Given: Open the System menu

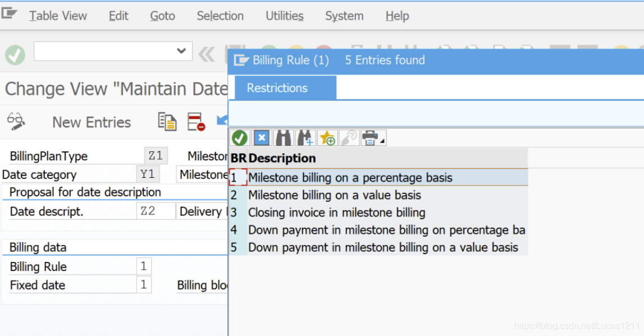Looking at the screenshot, I should [x=344, y=16].
